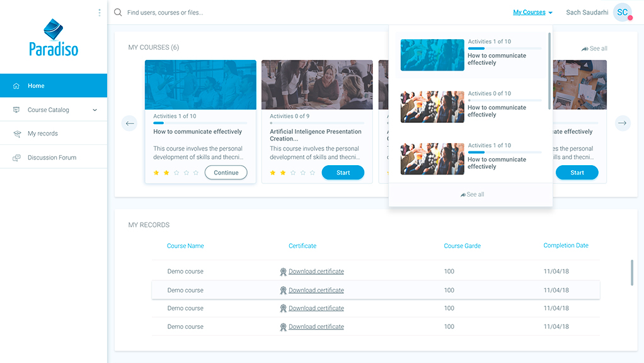The image size is (644, 363).
Task: Click the My Courses dropdown panel scrollbar
Action: pos(549,71)
